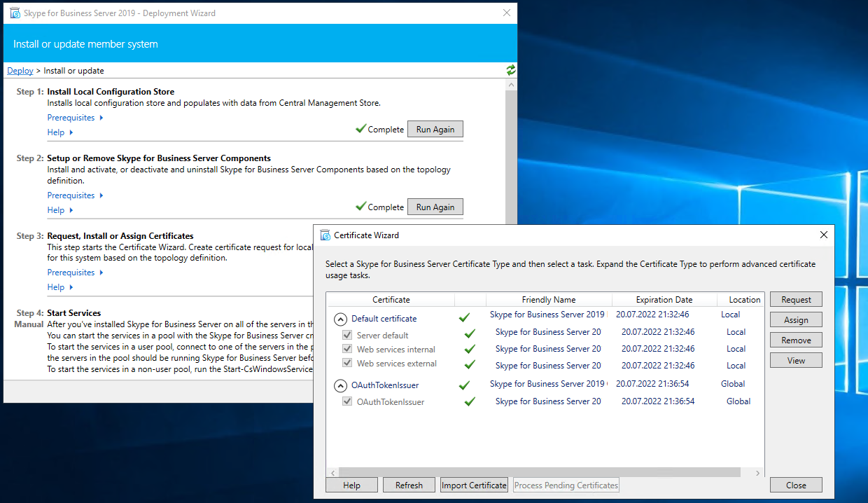Collapse the Default certificate group

pos(340,319)
